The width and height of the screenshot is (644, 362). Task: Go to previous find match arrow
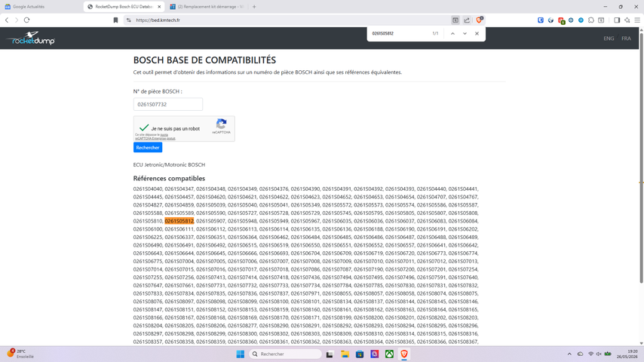pos(452,34)
